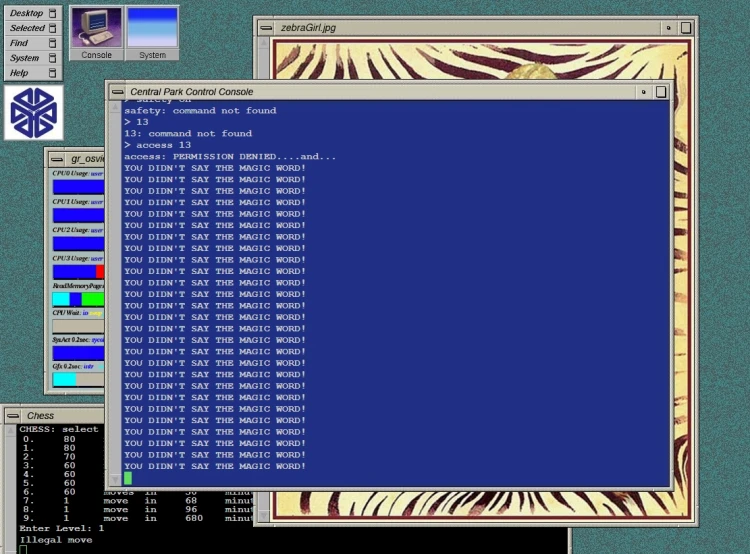The width and height of the screenshot is (750, 554).
Task: Toggle the Desktop toolchest menu indicator
Action: point(53,13)
